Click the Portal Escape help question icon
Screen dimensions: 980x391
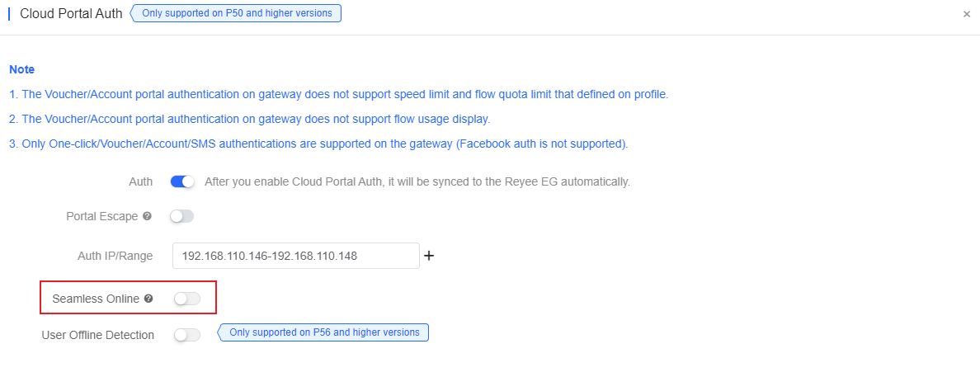pos(147,216)
